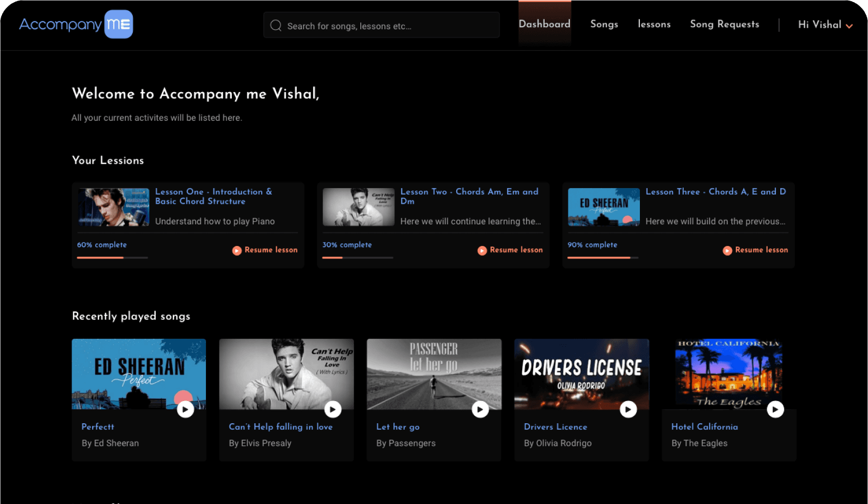Click By Passengers artist text
The image size is (868, 504).
(x=406, y=443)
